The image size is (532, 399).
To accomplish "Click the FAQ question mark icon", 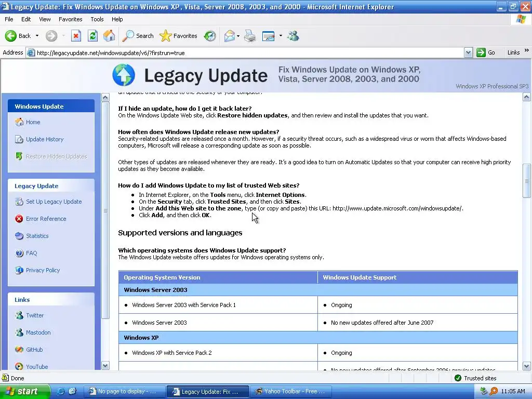I will click(19, 253).
